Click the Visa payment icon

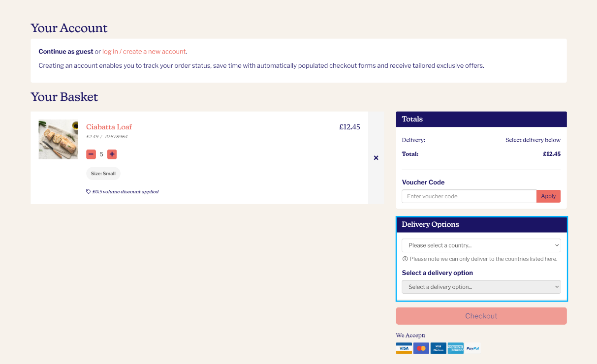pyautogui.click(x=404, y=348)
